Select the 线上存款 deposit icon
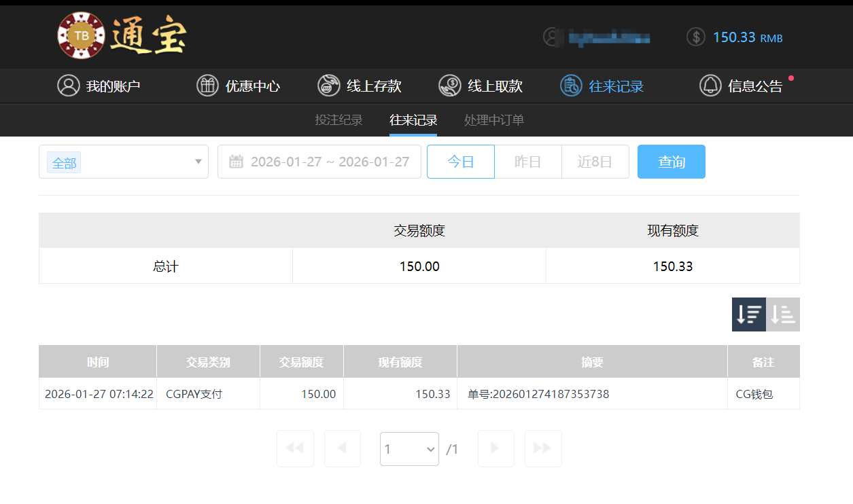The height and width of the screenshot is (504, 853). pyautogui.click(x=328, y=86)
